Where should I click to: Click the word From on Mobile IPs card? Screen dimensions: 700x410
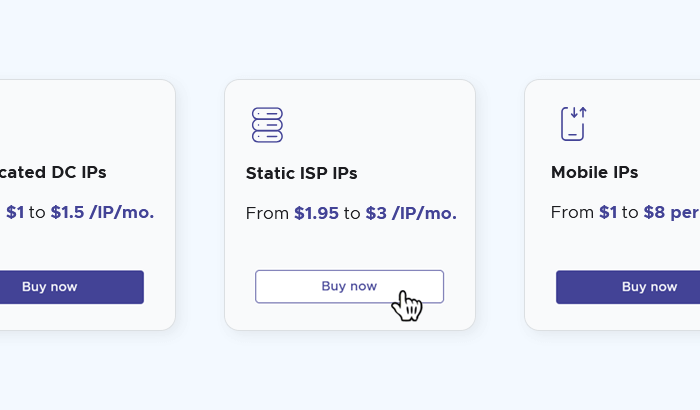point(572,212)
